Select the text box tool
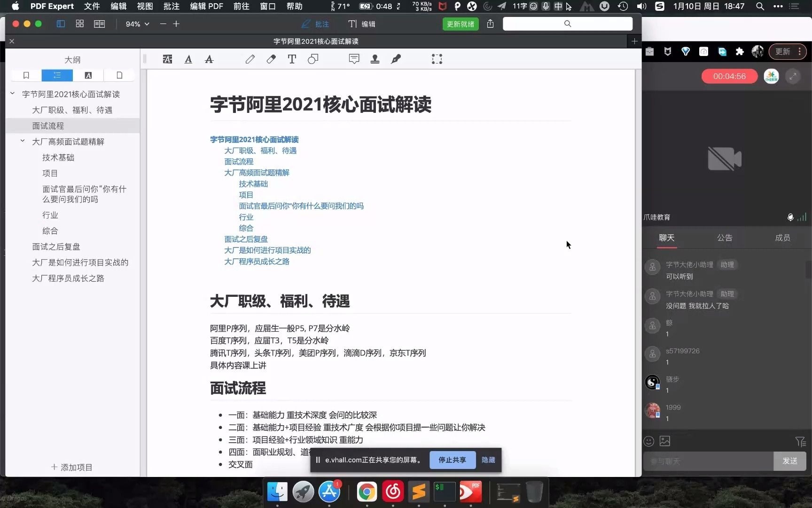Image resolution: width=812 pixels, height=508 pixels. click(292, 59)
